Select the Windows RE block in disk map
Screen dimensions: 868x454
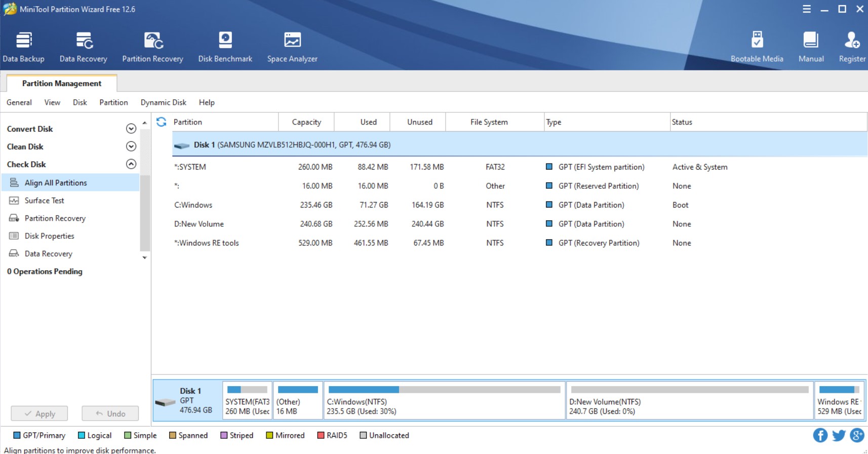840,400
